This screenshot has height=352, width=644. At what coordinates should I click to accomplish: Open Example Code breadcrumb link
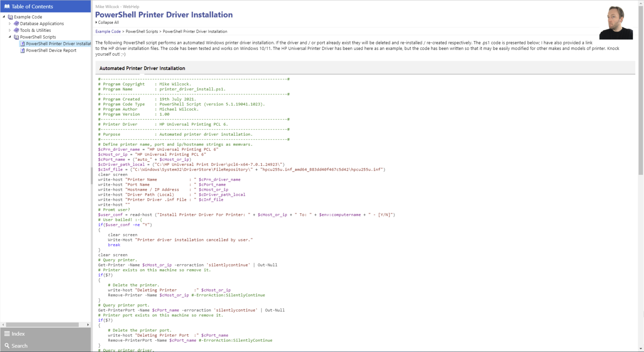pos(108,31)
